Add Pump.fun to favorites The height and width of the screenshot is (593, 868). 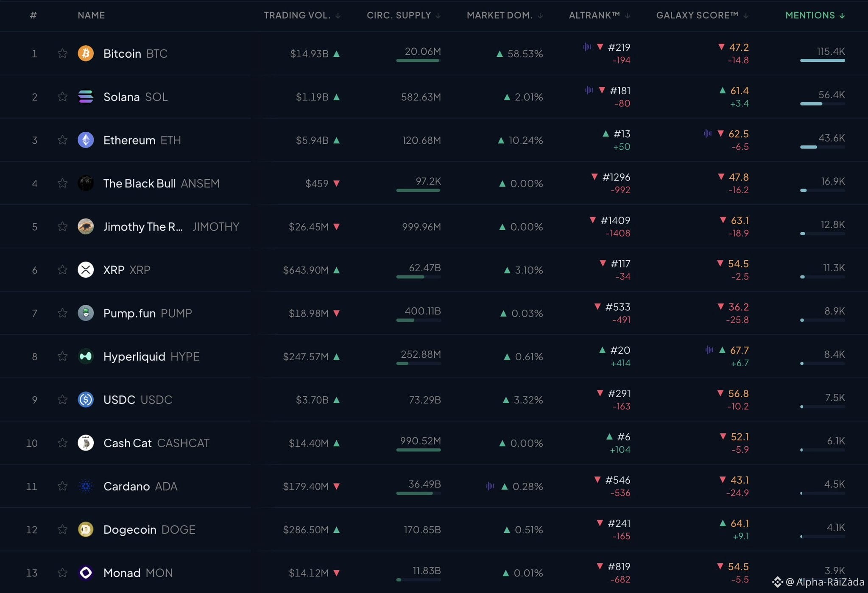[62, 312]
